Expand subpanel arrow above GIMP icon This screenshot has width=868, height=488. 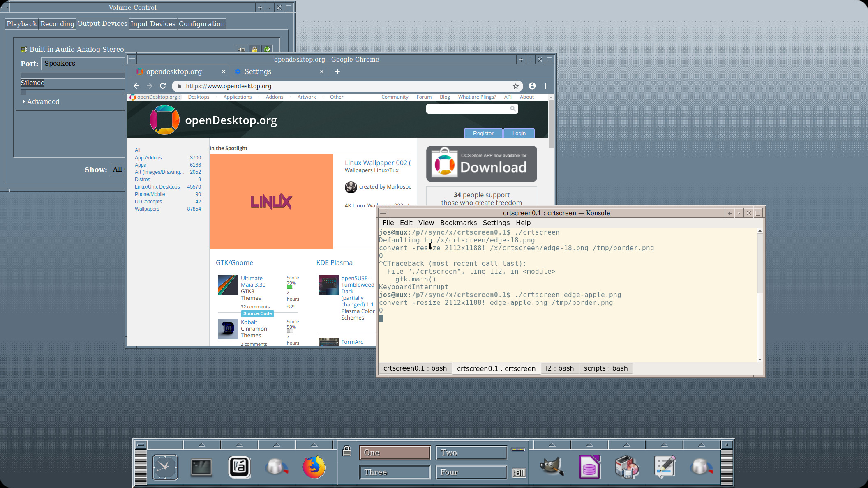(x=552, y=445)
